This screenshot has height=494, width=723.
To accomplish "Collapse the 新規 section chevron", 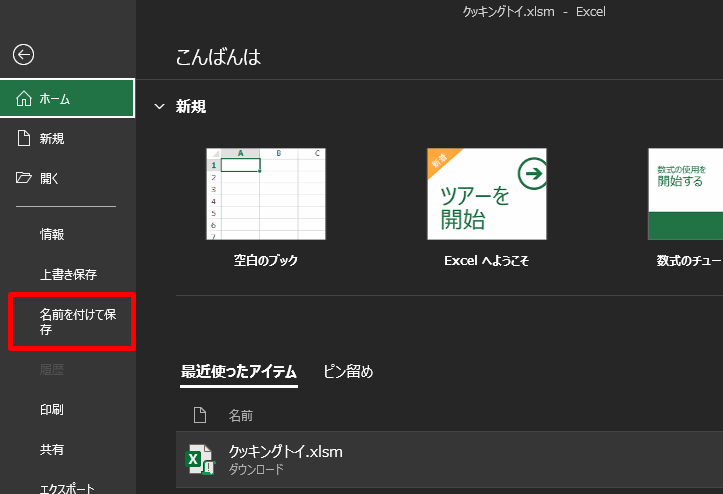I will click(159, 107).
